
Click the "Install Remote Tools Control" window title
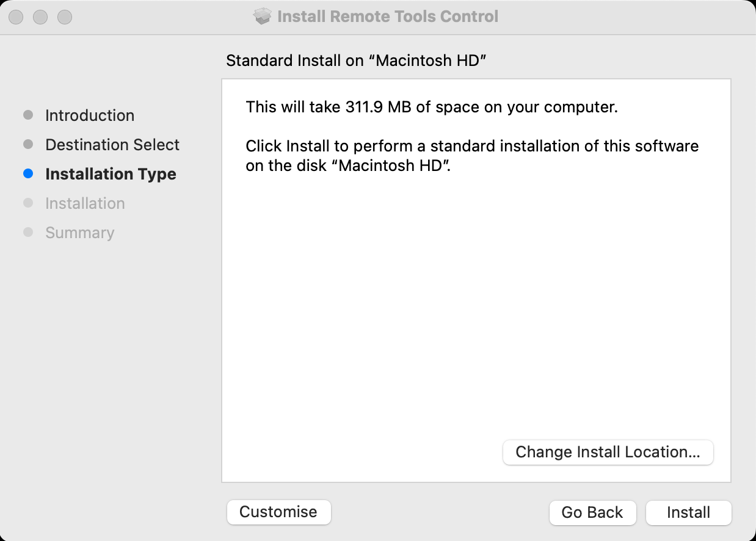(x=388, y=16)
